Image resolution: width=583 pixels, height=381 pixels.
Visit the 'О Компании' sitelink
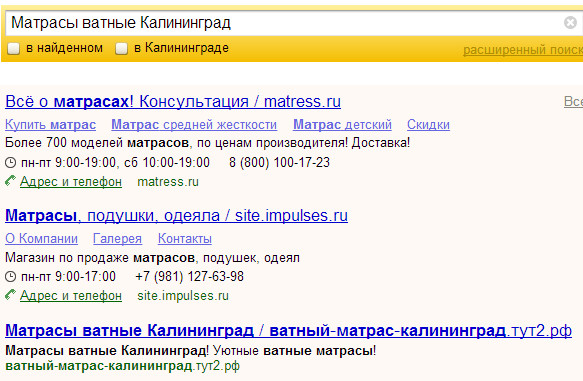click(41, 239)
